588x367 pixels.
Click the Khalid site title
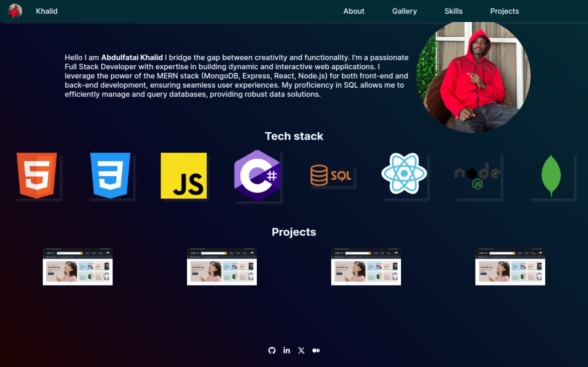coord(46,11)
